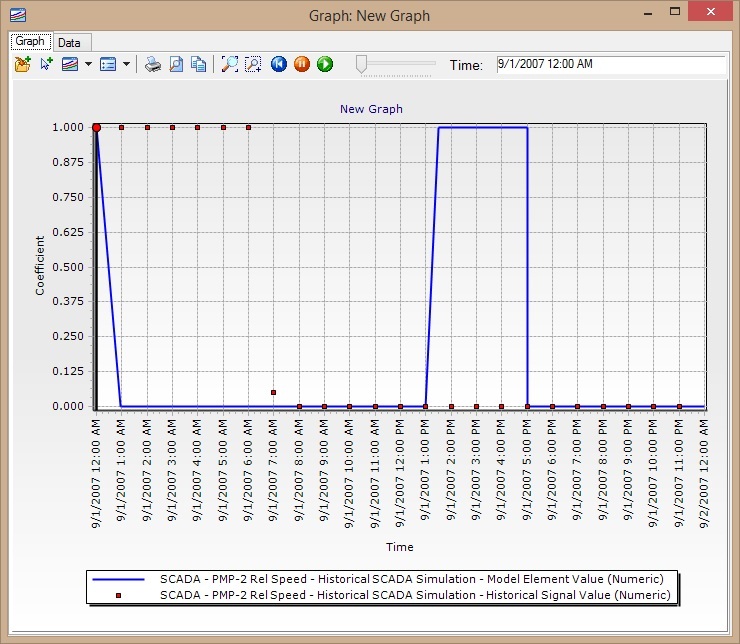The image size is (740, 644).
Task: Expand the chart options dropdown arrow
Action: pos(126,65)
